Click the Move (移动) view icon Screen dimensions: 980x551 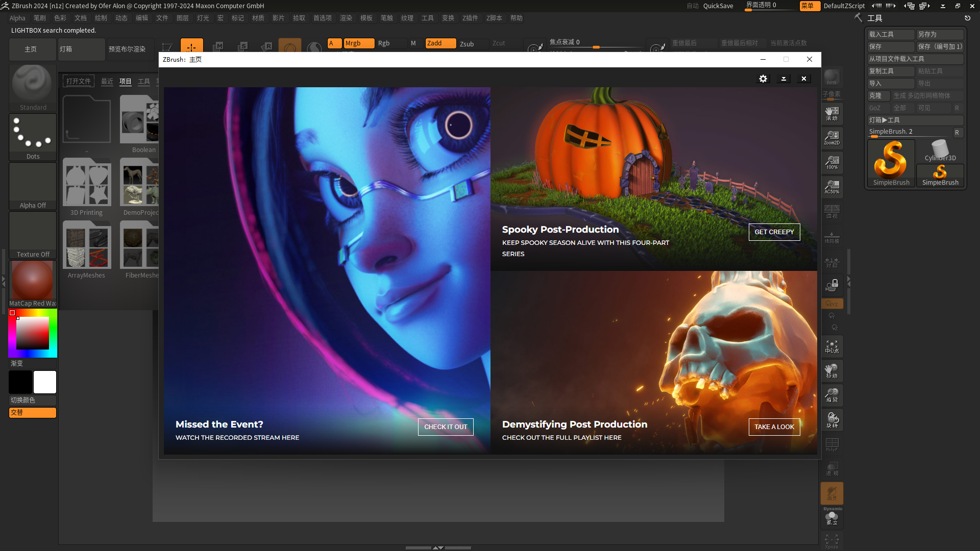pyautogui.click(x=831, y=371)
